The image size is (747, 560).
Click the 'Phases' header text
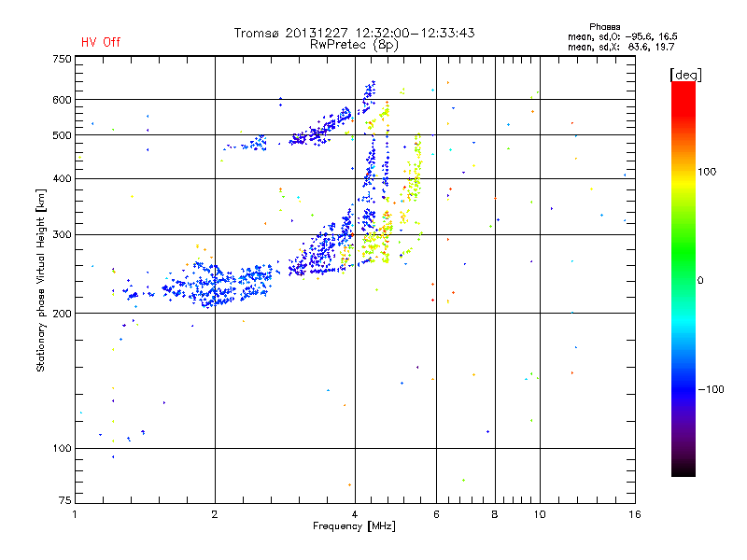(x=604, y=27)
